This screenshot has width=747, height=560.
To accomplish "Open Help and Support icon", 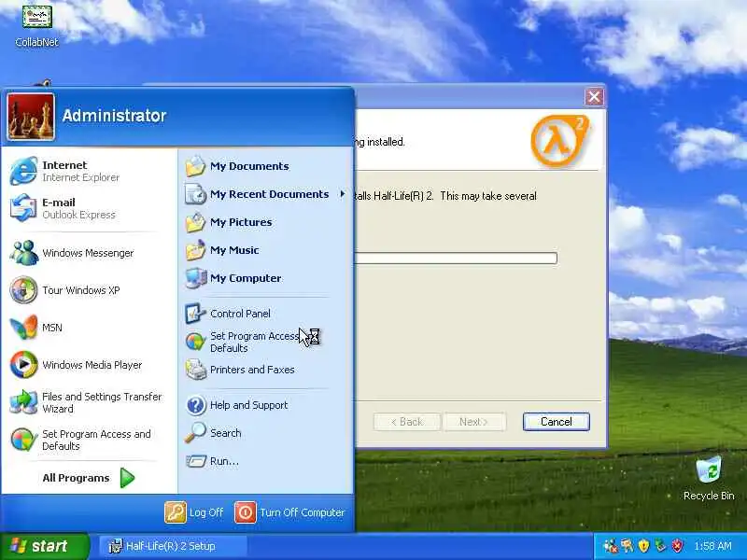I will click(x=195, y=405).
